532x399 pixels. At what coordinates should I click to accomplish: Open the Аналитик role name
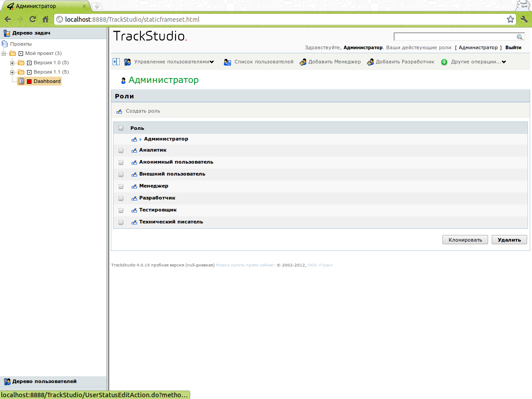click(x=153, y=150)
